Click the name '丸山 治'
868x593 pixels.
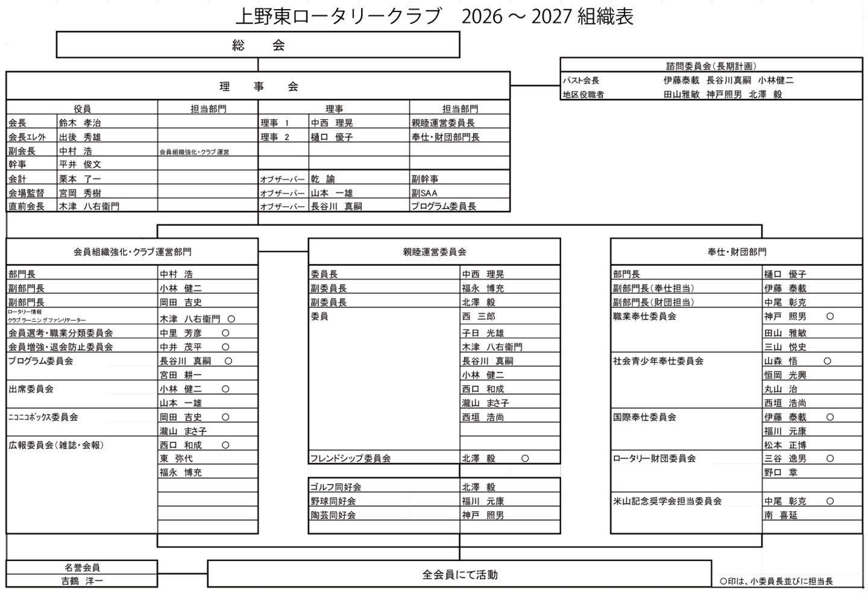point(781,389)
